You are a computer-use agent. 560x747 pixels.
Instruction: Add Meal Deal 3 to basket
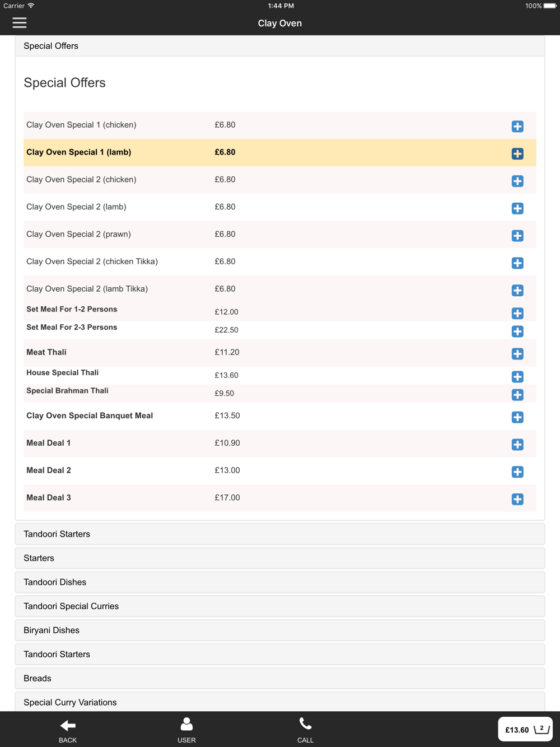pyautogui.click(x=517, y=499)
